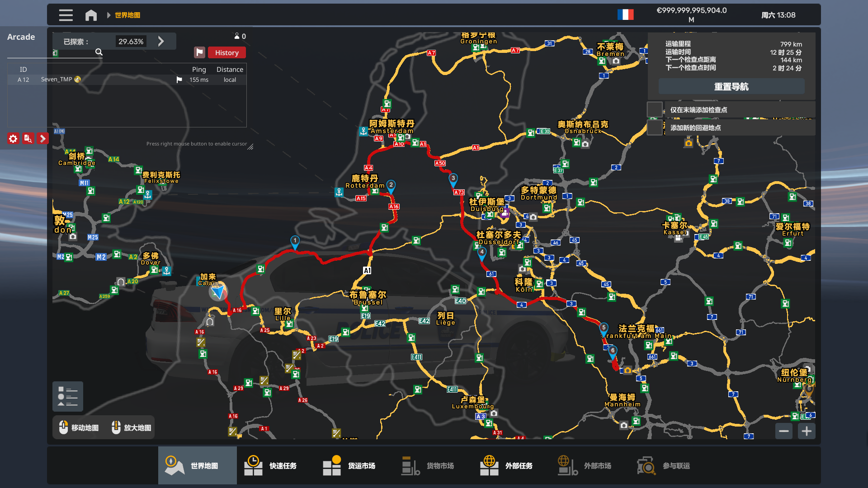The width and height of the screenshot is (868, 488).
Task: Click the photo viewpoint icon near Bremen
Action: tap(616, 61)
